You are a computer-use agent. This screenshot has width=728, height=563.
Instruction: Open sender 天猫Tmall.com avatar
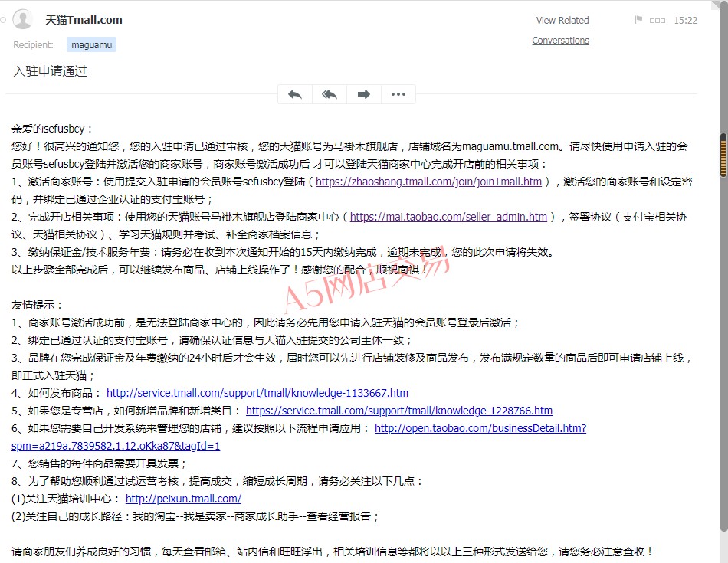[x=22, y=19]
